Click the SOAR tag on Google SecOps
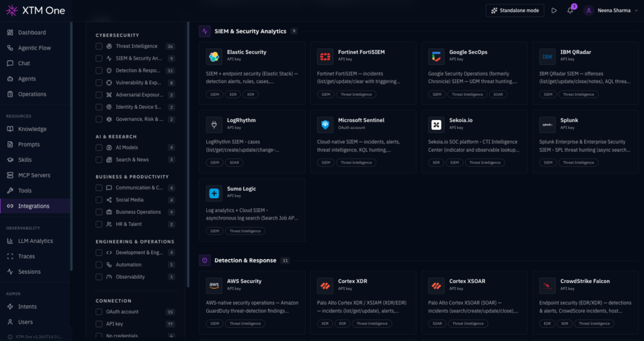Viewport: 644px width, 341px height. coord(498,94)
